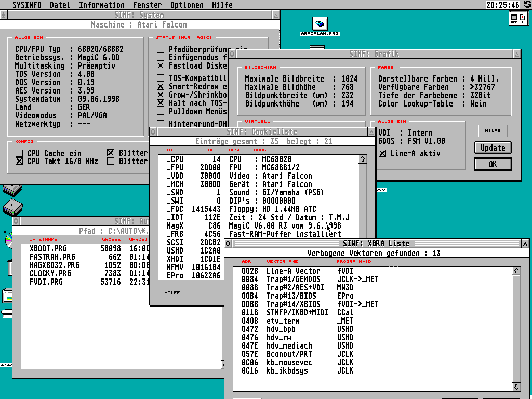
Task: Open the Information menu
Action: (101, 5)
